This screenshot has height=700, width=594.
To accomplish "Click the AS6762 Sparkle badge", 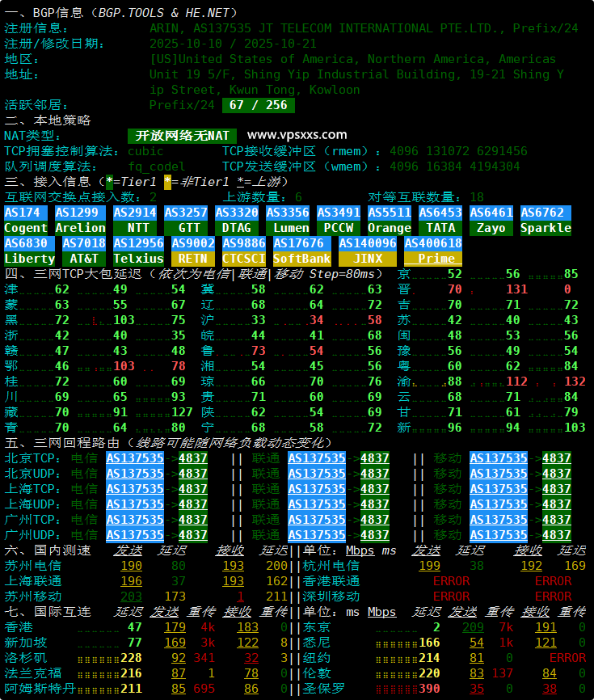I will click(546, 220).
